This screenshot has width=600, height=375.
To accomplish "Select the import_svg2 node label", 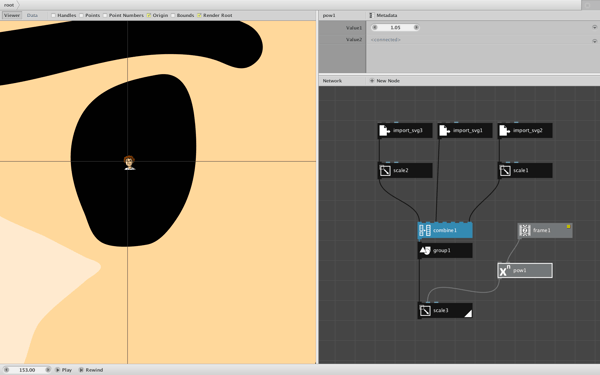I will click(x=528, y=130).
